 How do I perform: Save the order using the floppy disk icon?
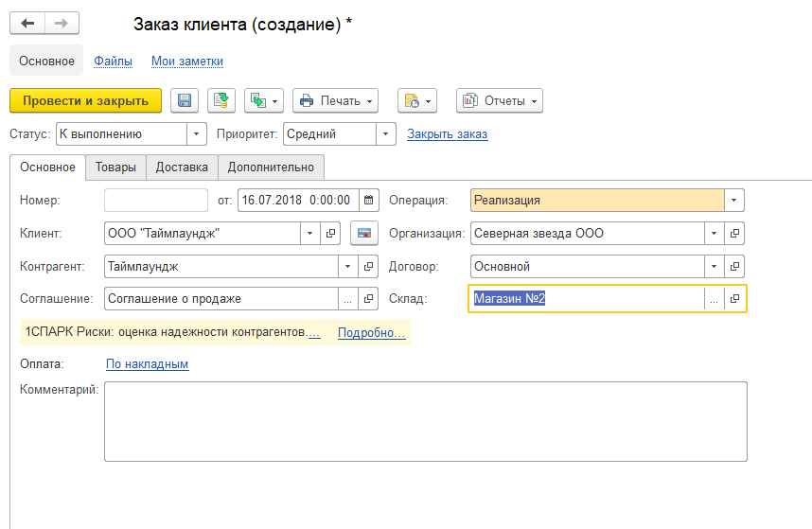185,100
